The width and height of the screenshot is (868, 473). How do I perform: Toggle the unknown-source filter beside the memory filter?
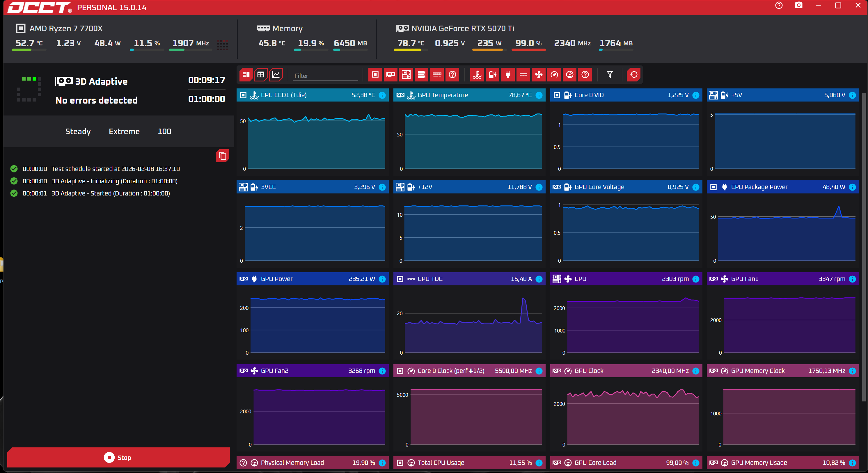pos(452,74)
